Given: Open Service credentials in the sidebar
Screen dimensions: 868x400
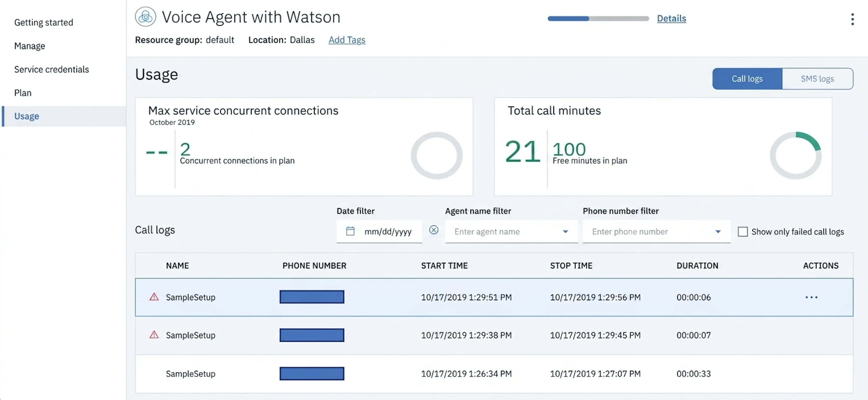Looking at the screenshot, I should coord(52,69).
